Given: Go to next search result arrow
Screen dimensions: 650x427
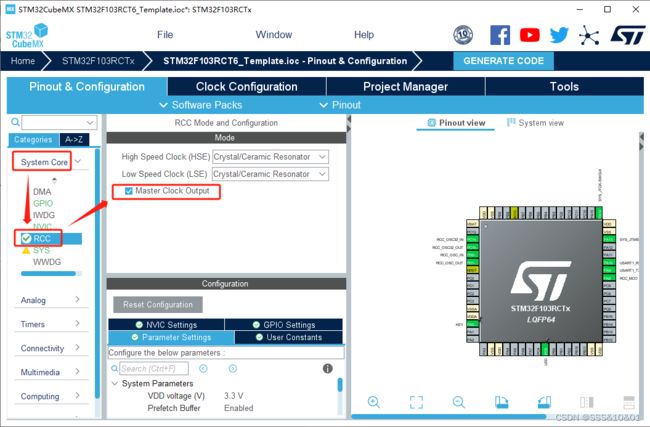Looking at the screenshot, I should 233,368.
